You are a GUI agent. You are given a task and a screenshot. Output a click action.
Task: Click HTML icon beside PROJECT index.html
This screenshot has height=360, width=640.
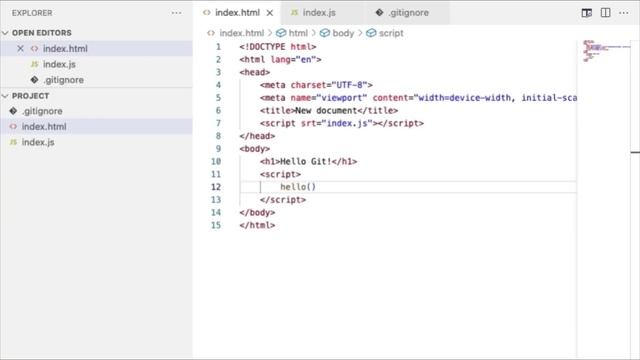13,127
